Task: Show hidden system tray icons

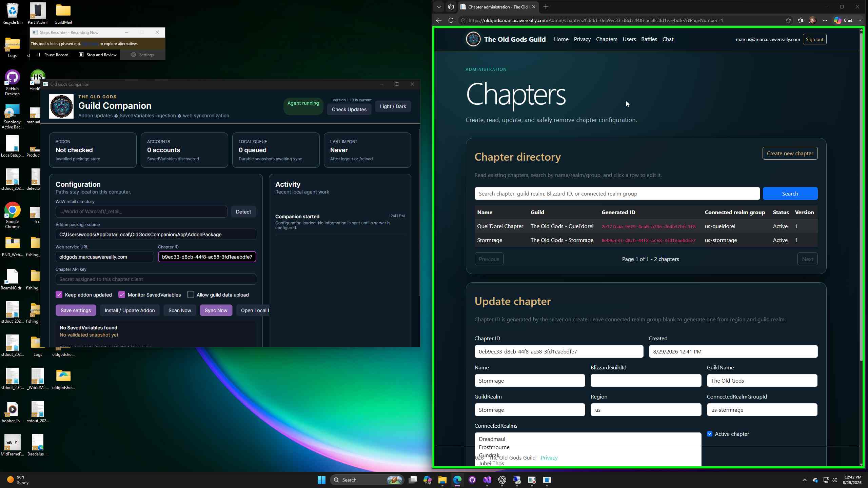Action: pos(804,480)
